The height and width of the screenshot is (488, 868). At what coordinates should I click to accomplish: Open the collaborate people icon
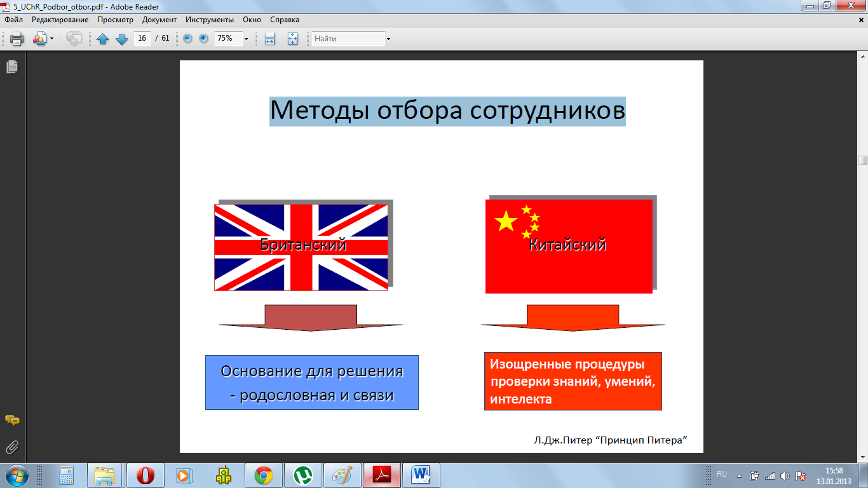pos(39,39)
